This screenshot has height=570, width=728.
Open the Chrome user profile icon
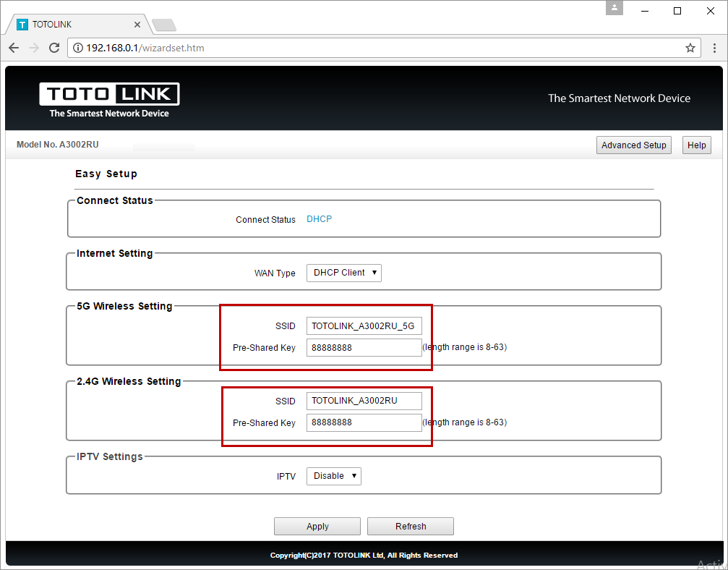pyautogui.click(x=614, y=8)
